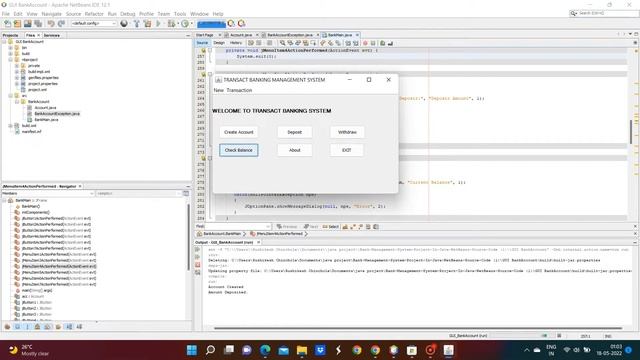640x360 pixels.
Task: Open the Transaction menu in banking window
Action: [x=239, y=90]
